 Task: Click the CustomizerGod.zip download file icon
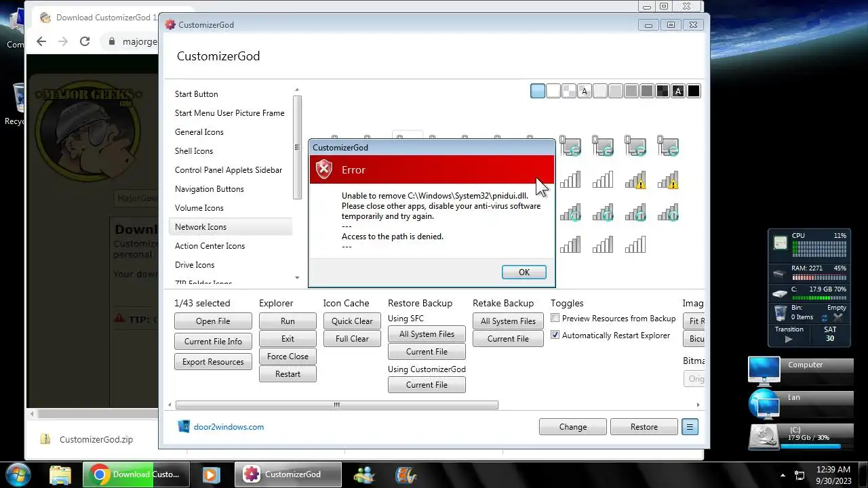[x=45, y=439]
